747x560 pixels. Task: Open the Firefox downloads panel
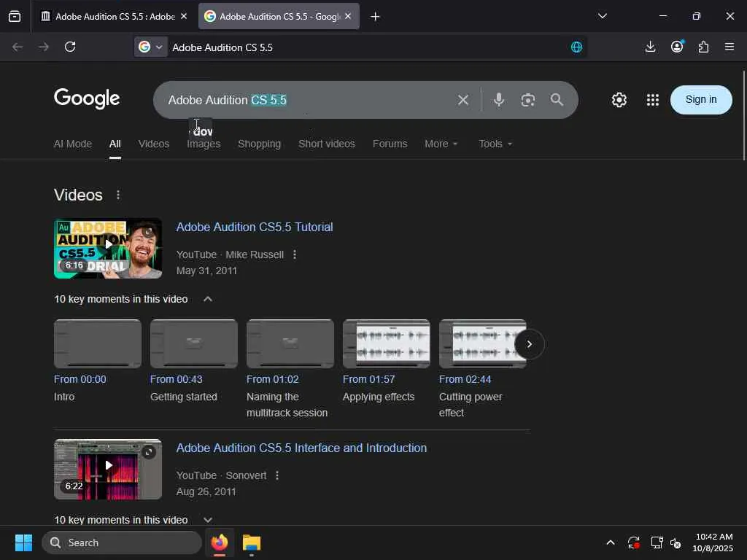click(650, 47)
